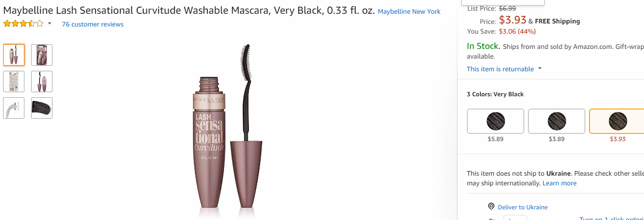Click the star rating icon

23,24
